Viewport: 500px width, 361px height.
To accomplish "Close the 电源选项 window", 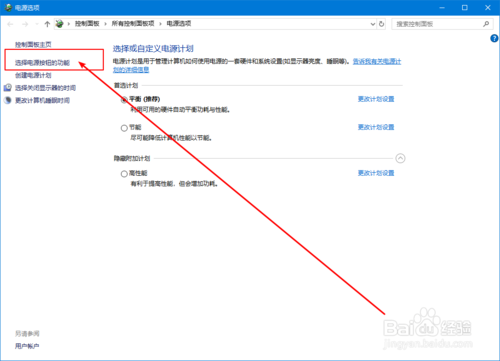I will (x=488, y=7).
